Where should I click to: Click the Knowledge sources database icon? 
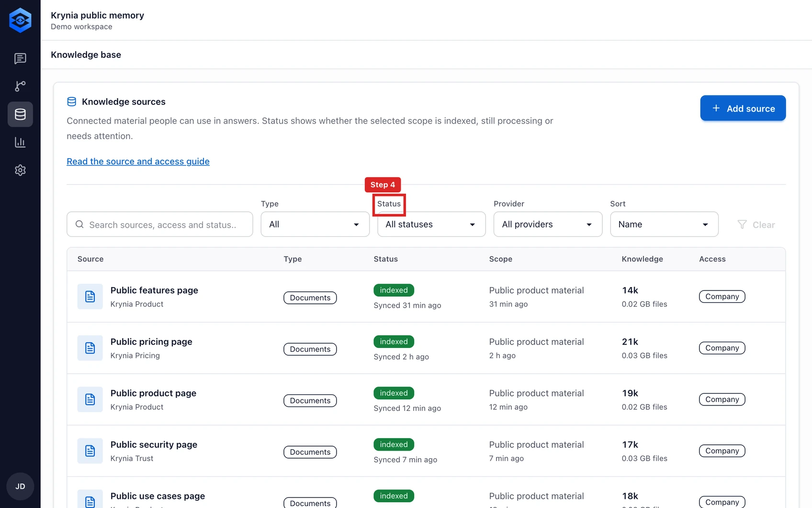point(72,102)
